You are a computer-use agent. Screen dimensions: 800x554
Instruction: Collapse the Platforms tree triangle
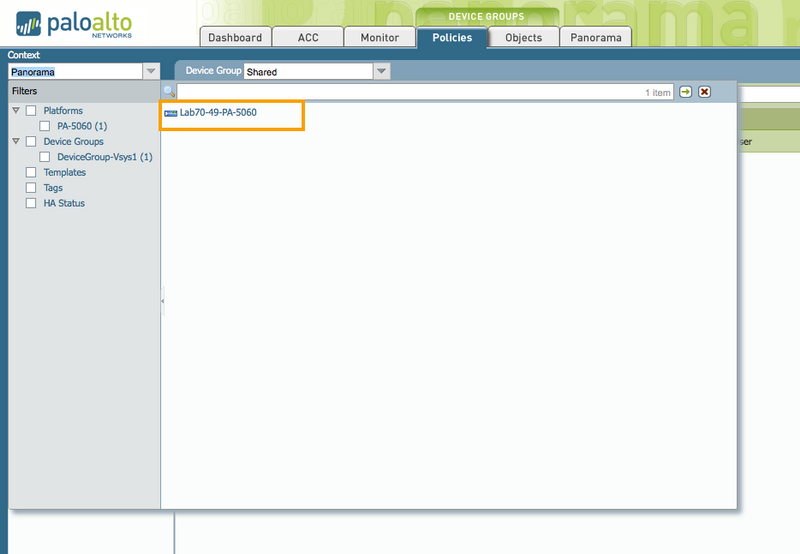16,110
